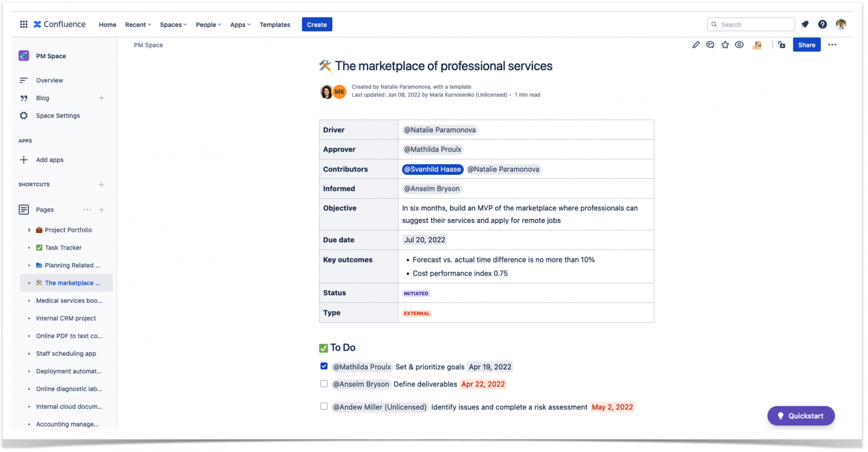Open inline comments via speech bubble icon
The width and height of the screenshot is (868, 452).
pyautogui.click(x=710, y=45)
